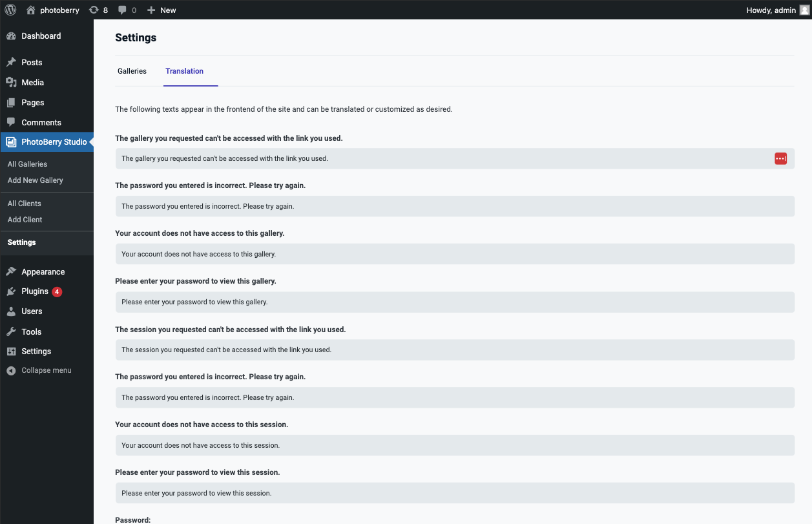Viewport: 812px width, 524px height.
Task: Switch to the Galleries tab
Action: 132,71
